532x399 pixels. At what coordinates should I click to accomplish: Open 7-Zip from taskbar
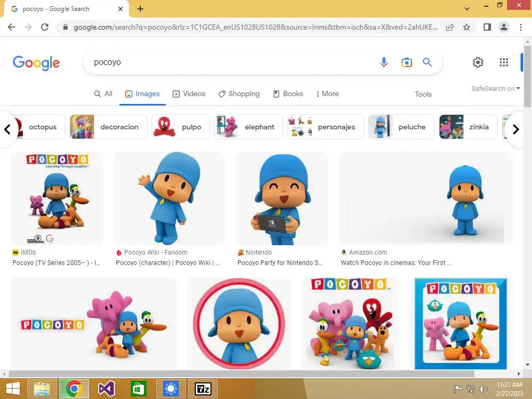203,389
